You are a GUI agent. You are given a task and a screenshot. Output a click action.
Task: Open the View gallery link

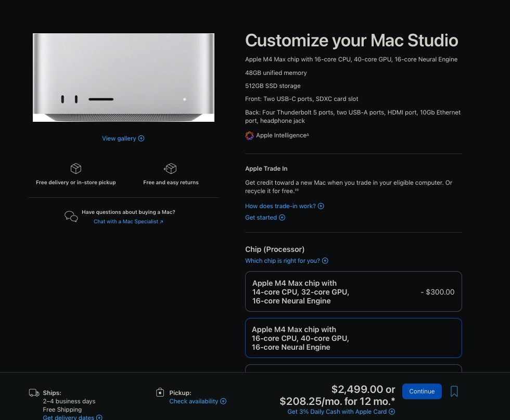(123, 138)
